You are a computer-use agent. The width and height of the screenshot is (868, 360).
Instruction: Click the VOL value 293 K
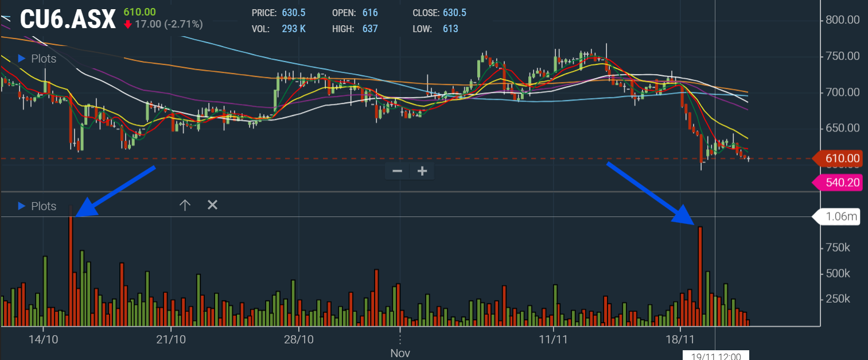(294, 28)
